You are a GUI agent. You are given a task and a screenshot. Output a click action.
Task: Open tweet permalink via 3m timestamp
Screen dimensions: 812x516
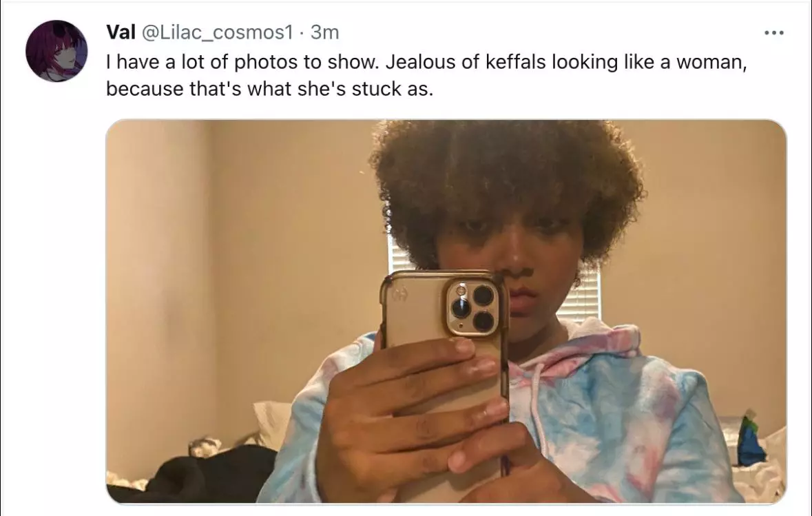[324, 32]
